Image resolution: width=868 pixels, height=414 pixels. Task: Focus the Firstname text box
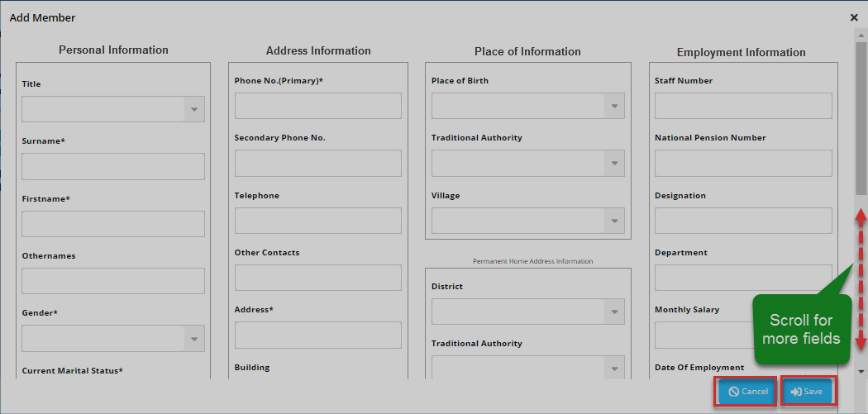(x=113, y=224)
